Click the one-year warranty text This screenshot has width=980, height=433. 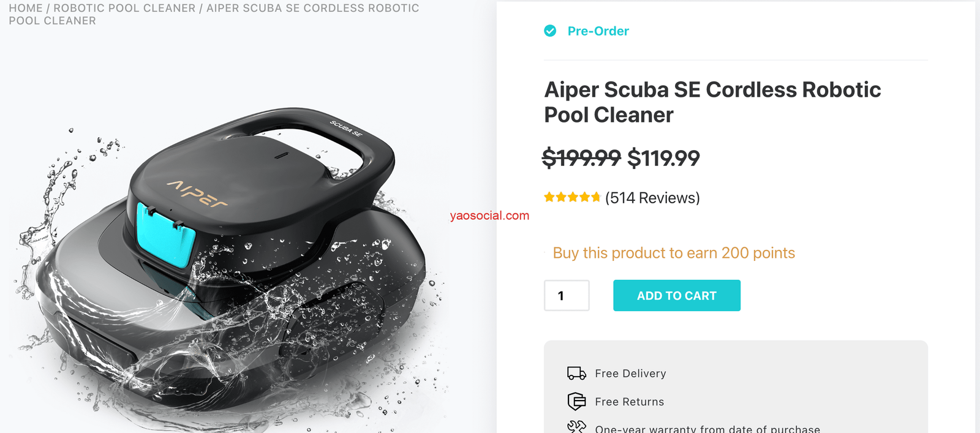(707, 429)
